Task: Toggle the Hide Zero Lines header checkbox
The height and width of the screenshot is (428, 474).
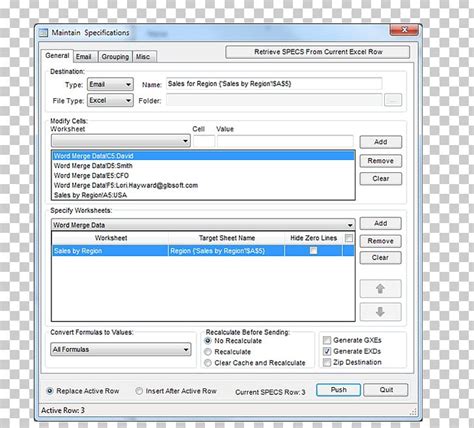Action: (x=349, y=238)
